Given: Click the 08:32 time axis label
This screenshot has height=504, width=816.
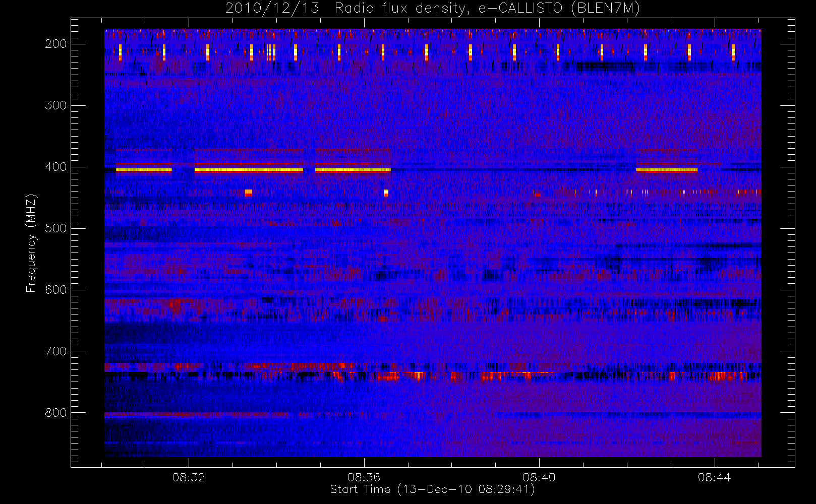Looking at the screenshot, I should 189,477.
